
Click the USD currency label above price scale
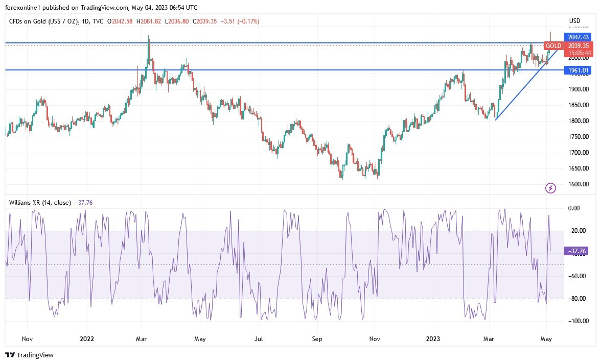click(x=574, y=20)
